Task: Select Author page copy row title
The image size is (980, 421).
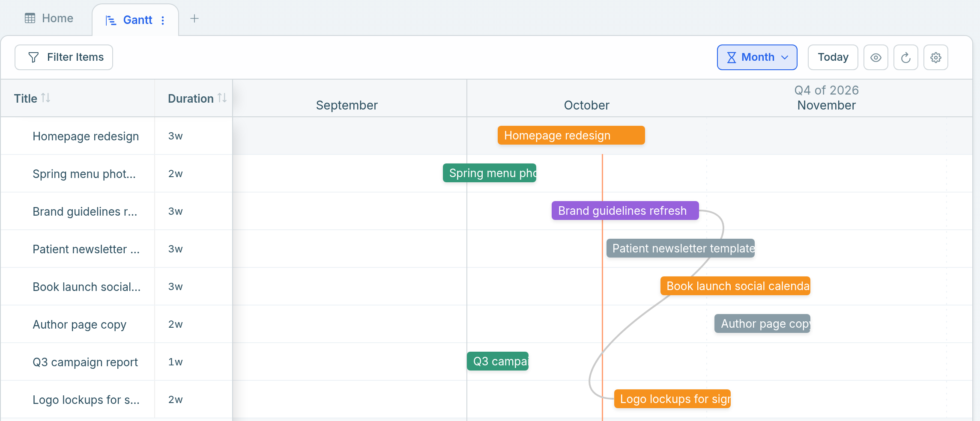Action: pyautogui.click(x=79, y=324)
